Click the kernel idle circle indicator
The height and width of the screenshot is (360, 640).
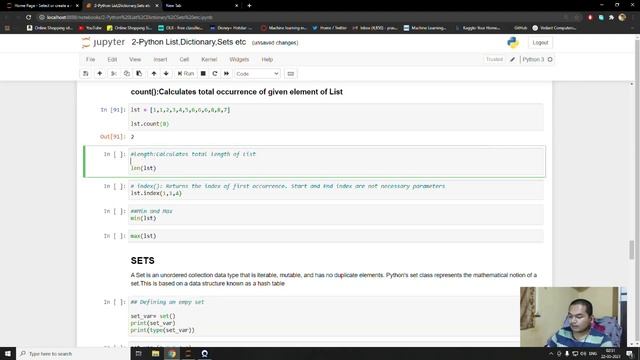(x=550, y=60)
